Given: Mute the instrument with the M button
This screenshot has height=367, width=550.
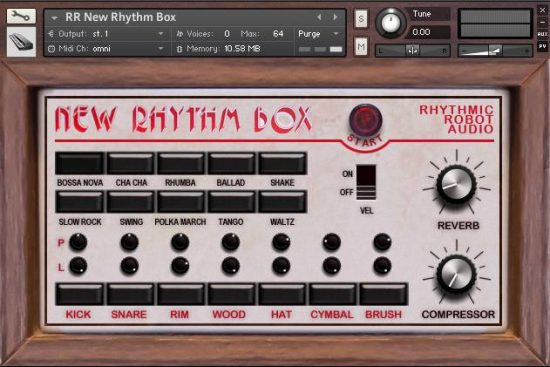Looking at the screenshot, I should [361, 46].
